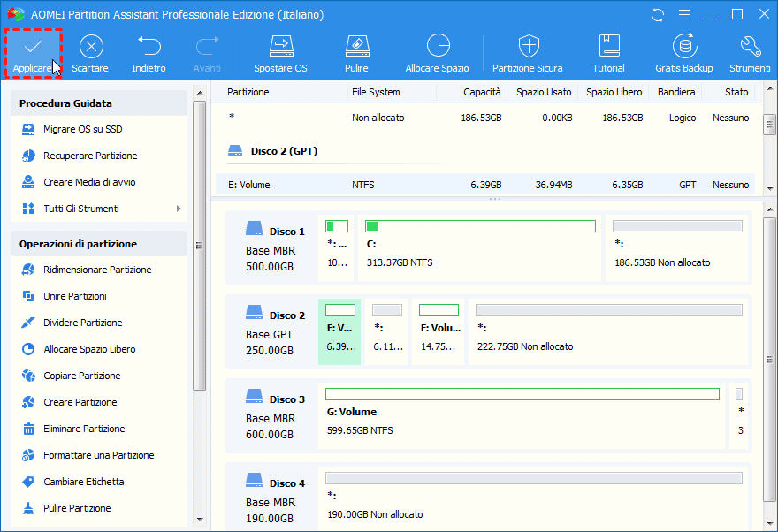Choose Ridimensionare Partizione operation

click(97, 270)
